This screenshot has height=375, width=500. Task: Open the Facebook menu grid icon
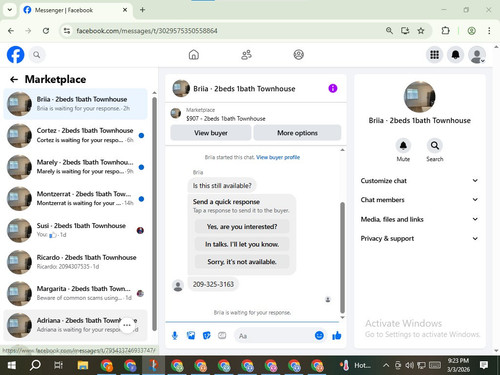[434, 55]
